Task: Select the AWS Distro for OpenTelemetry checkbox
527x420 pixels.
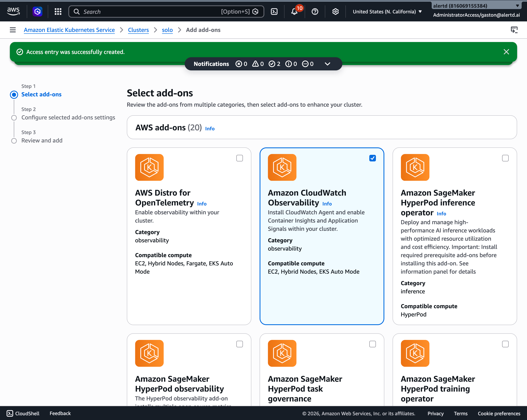Action: (x=240, y=158)
